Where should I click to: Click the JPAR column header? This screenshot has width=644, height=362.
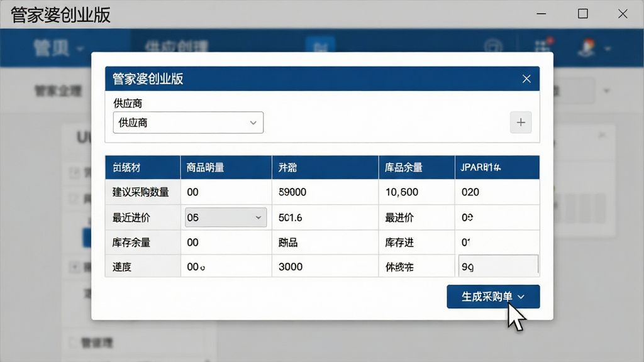497,167
